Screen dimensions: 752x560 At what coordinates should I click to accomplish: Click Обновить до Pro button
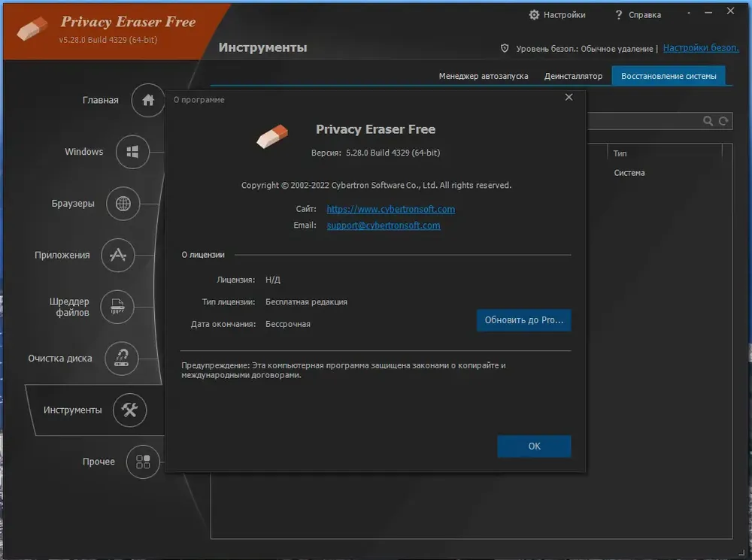point(523,320)
